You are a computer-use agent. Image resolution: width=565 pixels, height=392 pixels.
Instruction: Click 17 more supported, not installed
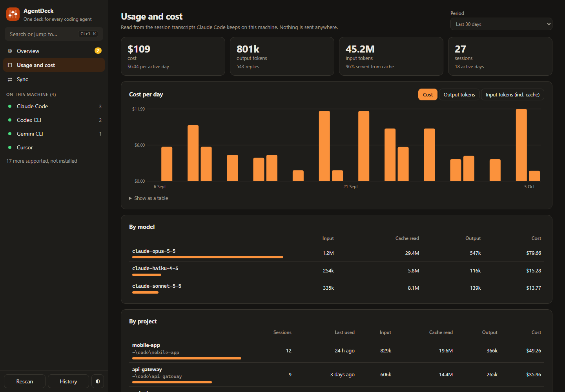pyautogui.click(x=42, y=161)
